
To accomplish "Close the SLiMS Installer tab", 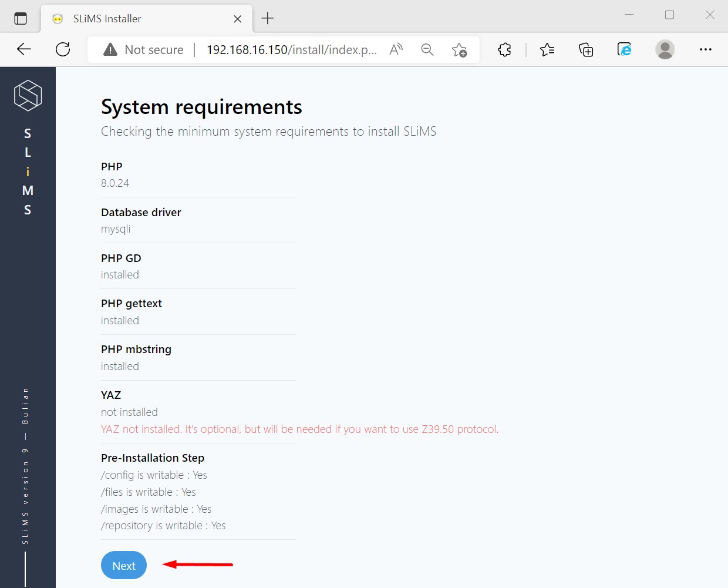I will (238, 19).
